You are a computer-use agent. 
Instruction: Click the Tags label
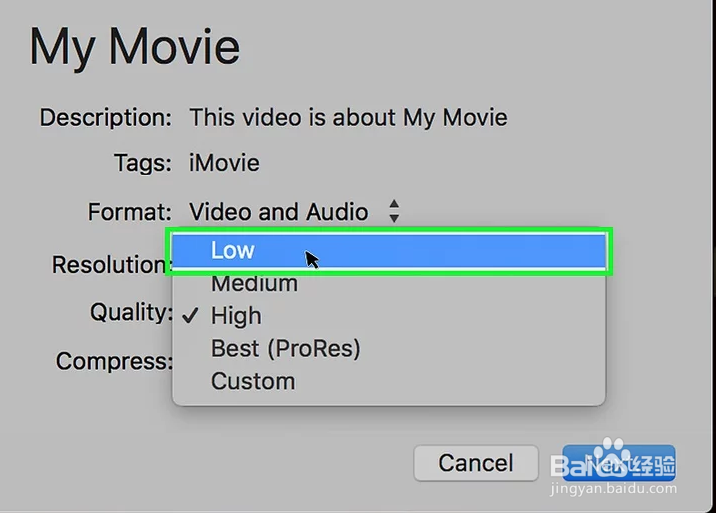[142, 163]
